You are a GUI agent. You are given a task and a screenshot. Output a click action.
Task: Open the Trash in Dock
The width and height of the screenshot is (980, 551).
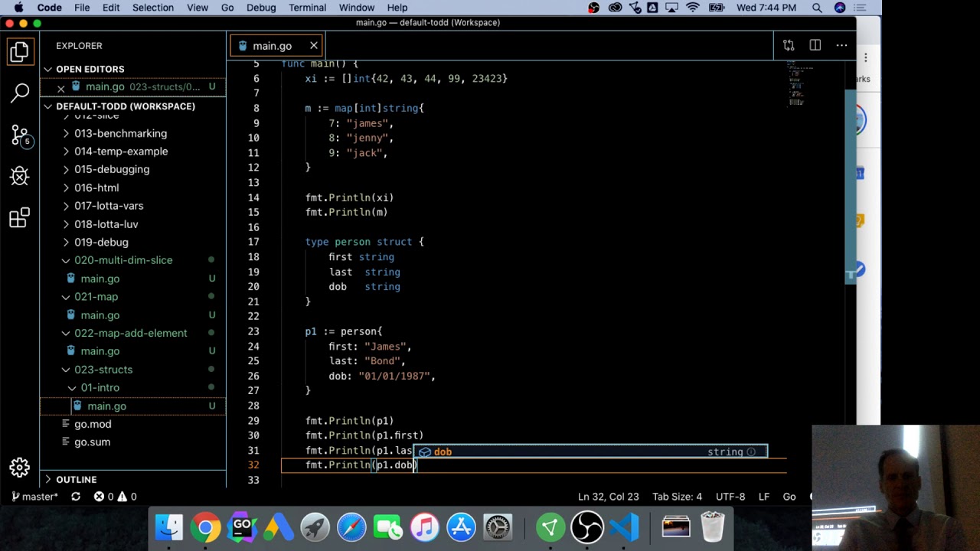tap(712, 527)
